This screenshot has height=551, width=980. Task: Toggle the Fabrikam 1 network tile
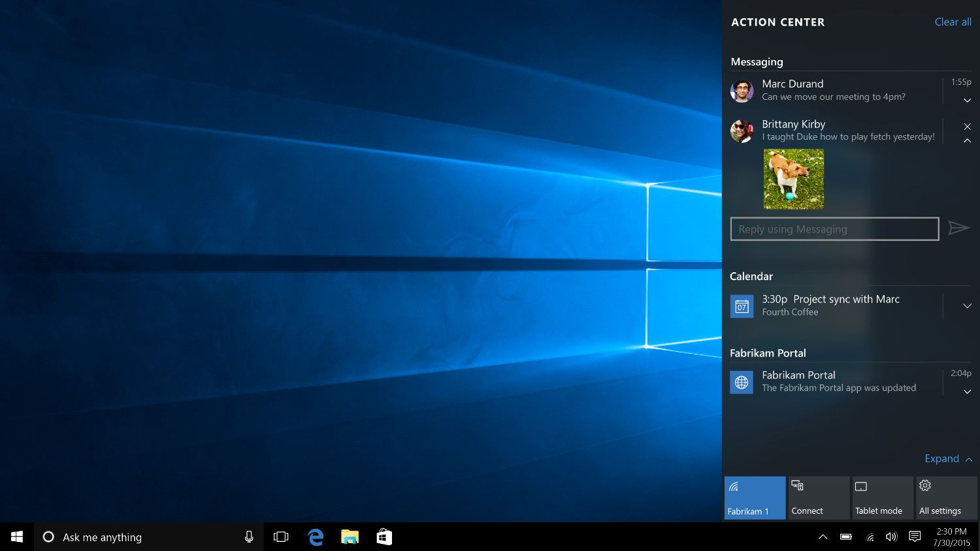pos(755,497)
